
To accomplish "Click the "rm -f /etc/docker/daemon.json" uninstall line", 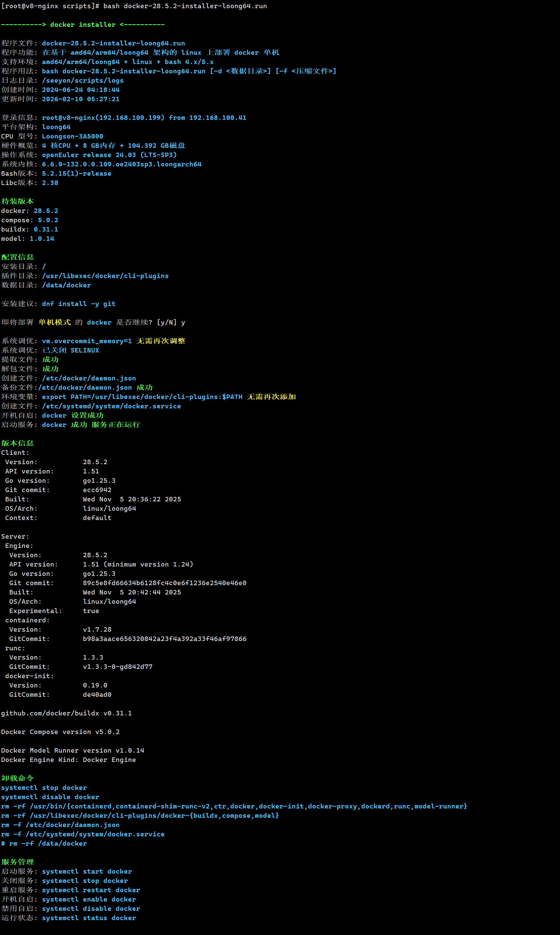I will pos(60,825).
